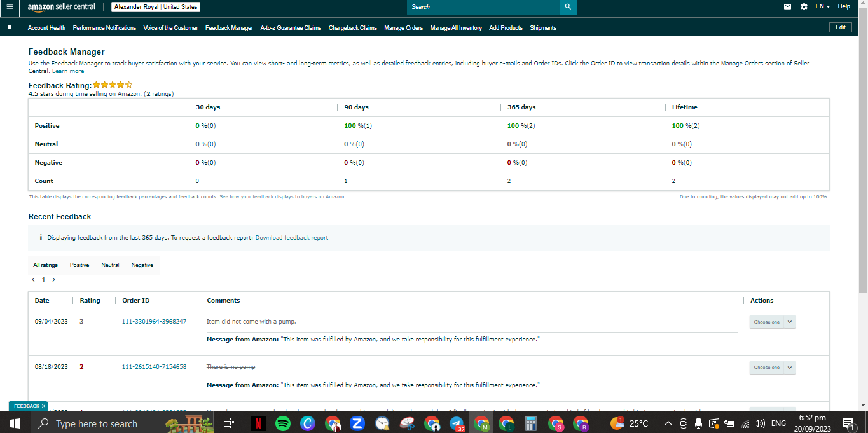Switch to Chrome profile L window
The height and width of the screenshot is (433, 868).
tap(506, 423)
